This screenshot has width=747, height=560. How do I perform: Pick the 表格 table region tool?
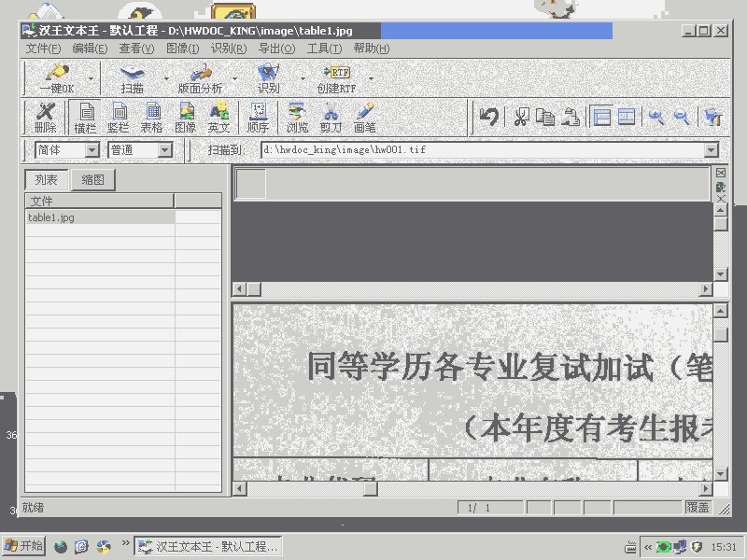click(x=152, y=118)
